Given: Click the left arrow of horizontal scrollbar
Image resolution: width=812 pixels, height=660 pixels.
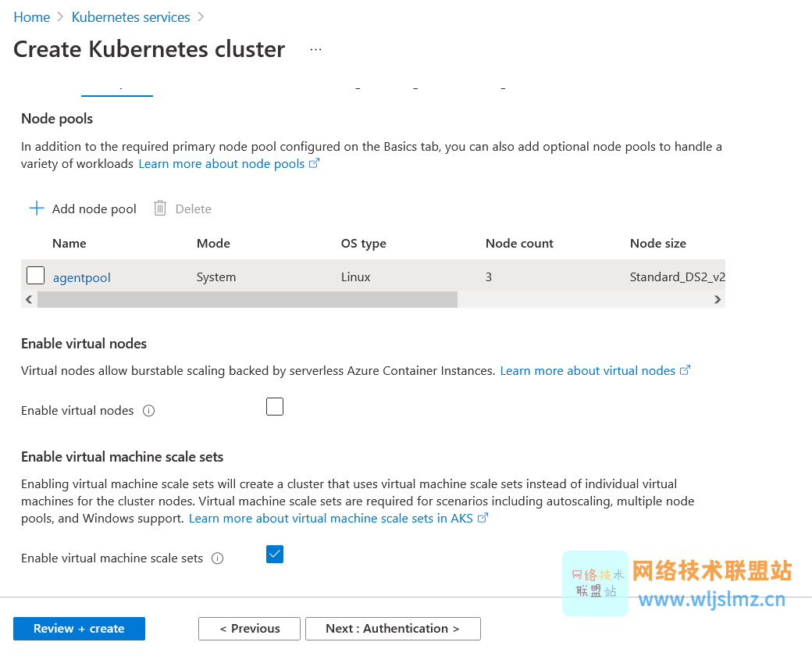Looking at the screenshot, I should coord(29,299).
